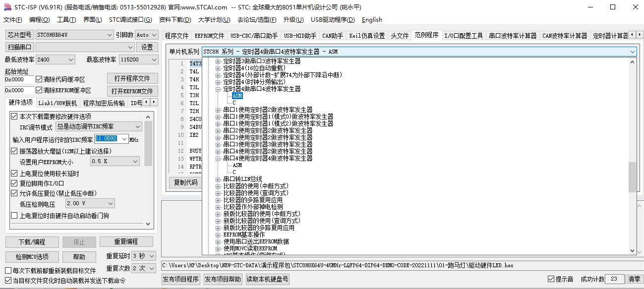Open the 最高波特率 115200 dropdown
Viewport: 644px width, 289px height.
click(x=138, y=59)
